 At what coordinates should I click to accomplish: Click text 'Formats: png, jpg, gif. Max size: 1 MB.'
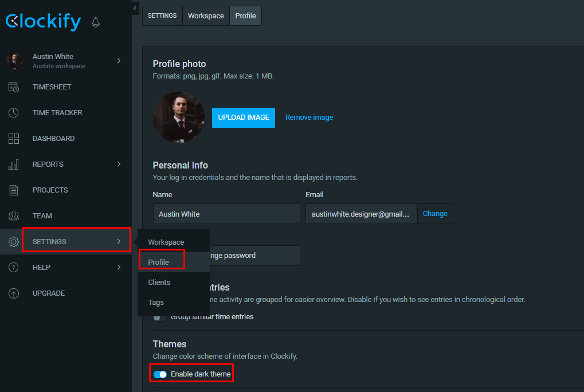pyautogui.click(x=213, y=76)
